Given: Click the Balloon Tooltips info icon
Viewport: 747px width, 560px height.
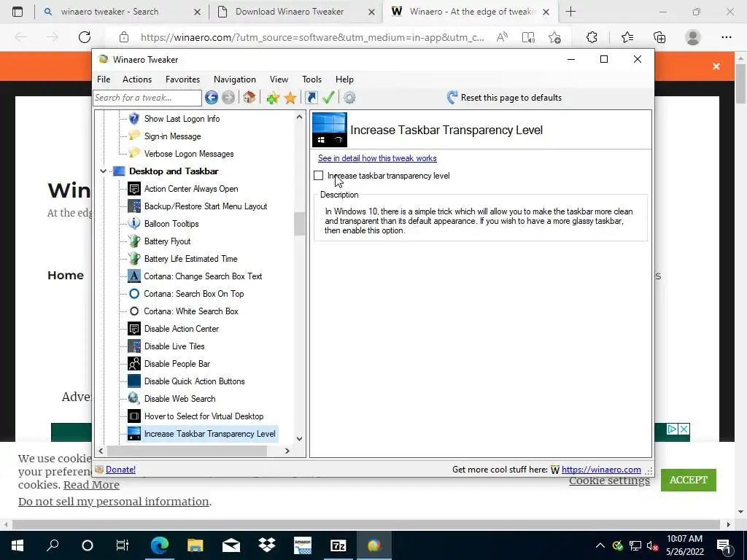Looking at the screenshot, I should 134,223.
